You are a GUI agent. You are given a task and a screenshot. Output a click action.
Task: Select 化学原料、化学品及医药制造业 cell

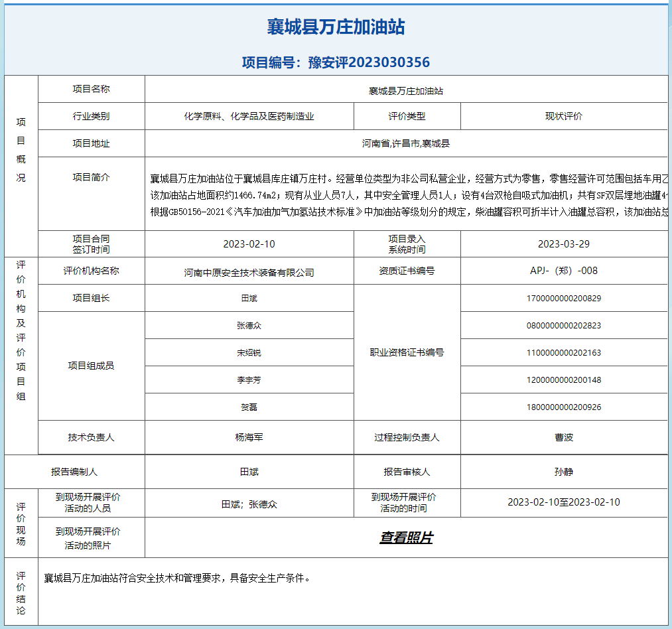pyautogui.click(x=249, y=116)
